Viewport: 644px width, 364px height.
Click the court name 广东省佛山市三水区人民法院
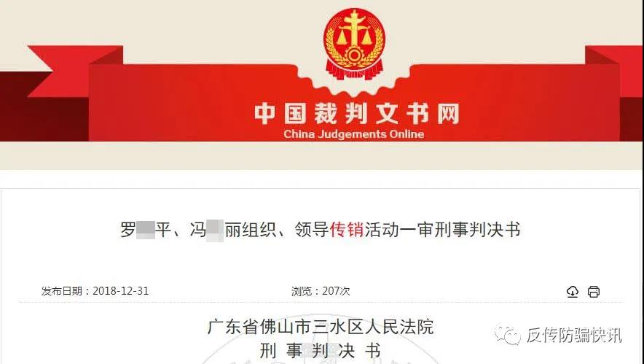321,327
